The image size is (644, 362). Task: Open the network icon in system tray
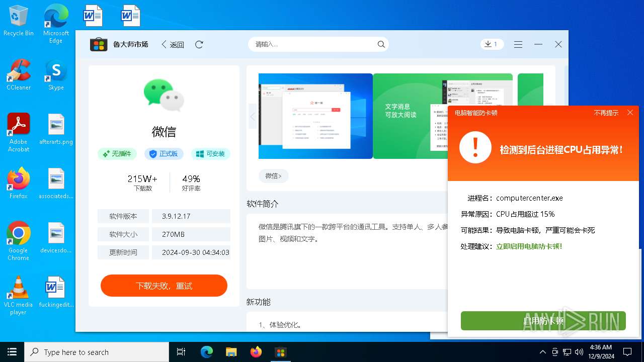567,352
